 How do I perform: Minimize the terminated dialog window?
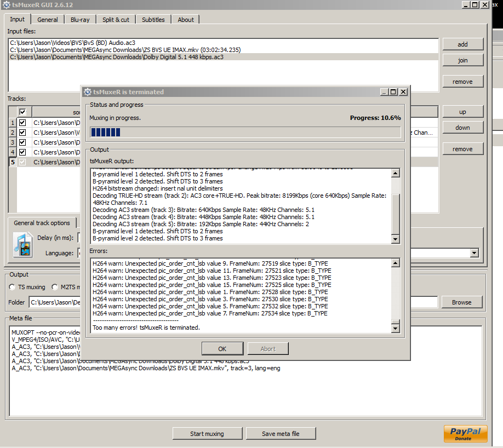pos(384,92)
